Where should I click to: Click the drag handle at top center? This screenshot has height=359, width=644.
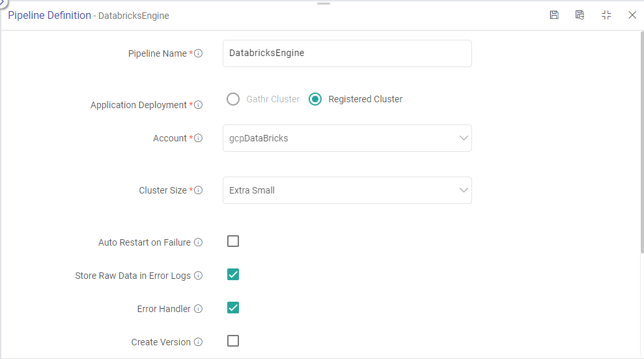(x=324, y=4)
